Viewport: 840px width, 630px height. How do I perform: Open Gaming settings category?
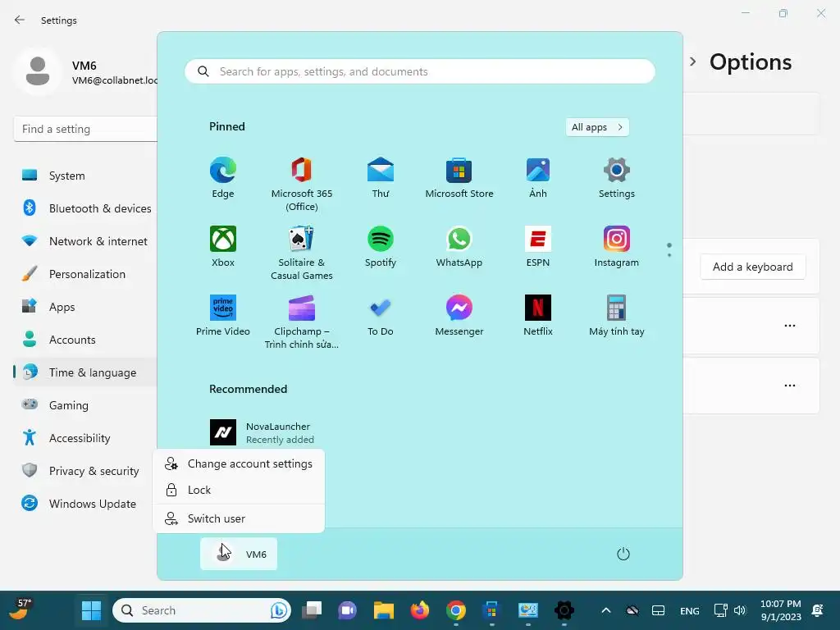pos(85,405)
